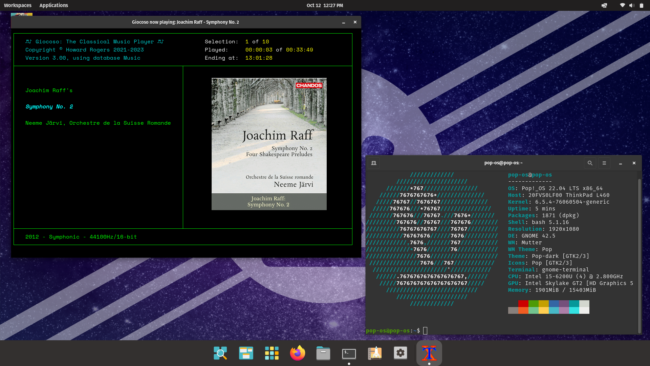Viewport: 650px width, 366px height.
Task: Open the Applications grid icon in dock
Action: click(272, 353)
